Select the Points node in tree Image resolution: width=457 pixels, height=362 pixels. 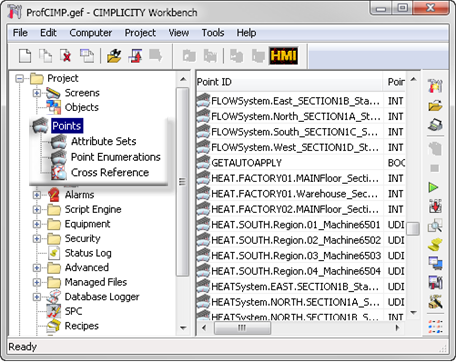pos(67,126)
